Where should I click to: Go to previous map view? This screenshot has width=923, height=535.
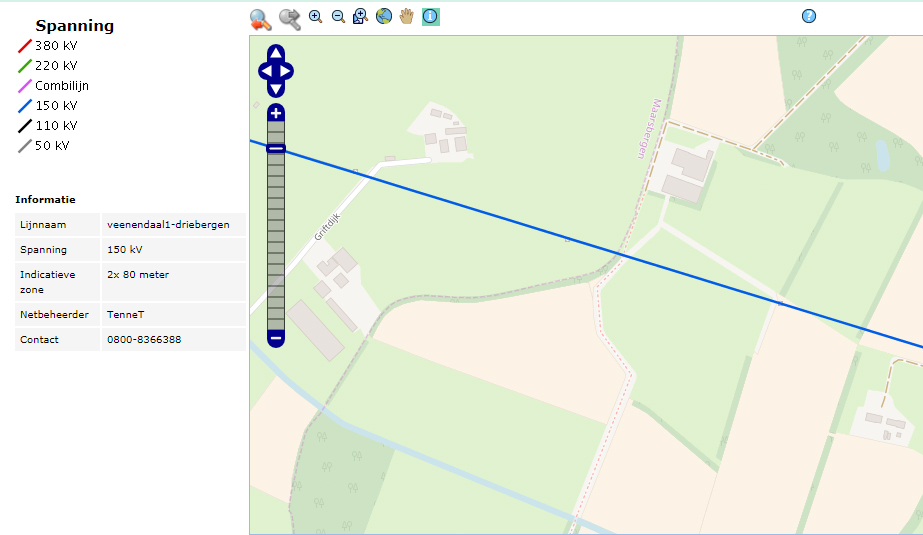(x=261, y=18)
